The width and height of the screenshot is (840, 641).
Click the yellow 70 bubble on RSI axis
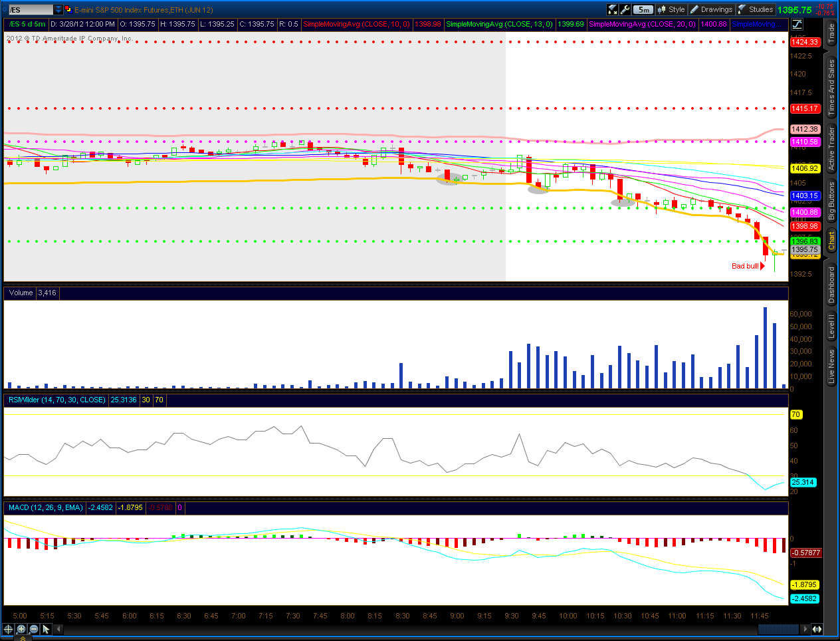[x=795, y=414]
